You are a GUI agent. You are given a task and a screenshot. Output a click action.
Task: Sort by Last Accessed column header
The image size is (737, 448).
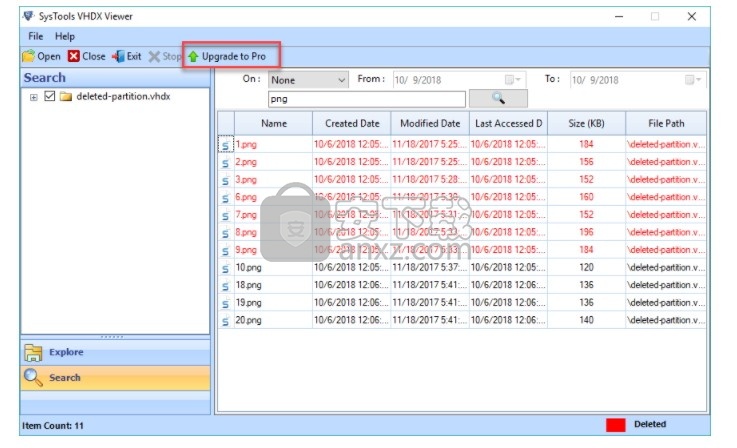(x=508, y=124)
